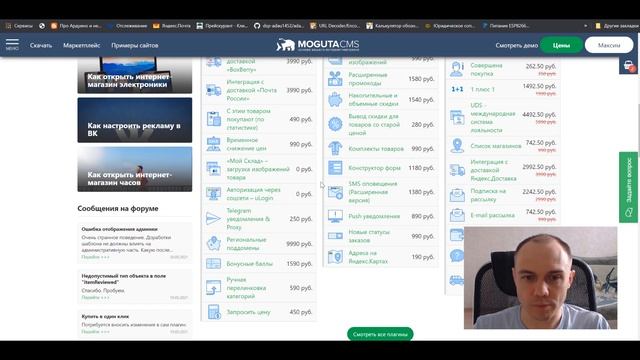Click the Смотреть демо link
This screenshot has height=360, width=640.
(x=517, y=45)
